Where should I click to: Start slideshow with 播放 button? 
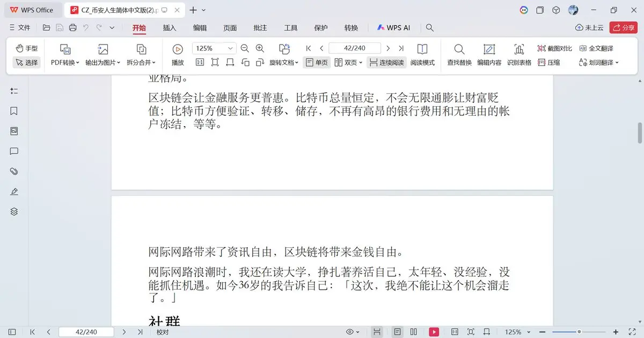tap(178, 55)
